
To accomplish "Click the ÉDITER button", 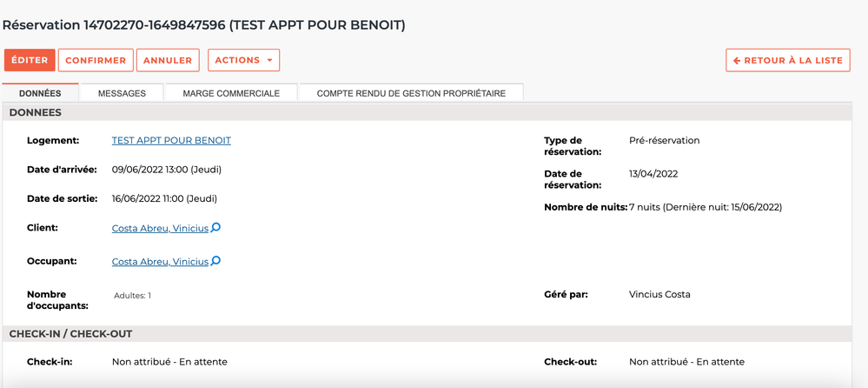I will tap(30, 60).
